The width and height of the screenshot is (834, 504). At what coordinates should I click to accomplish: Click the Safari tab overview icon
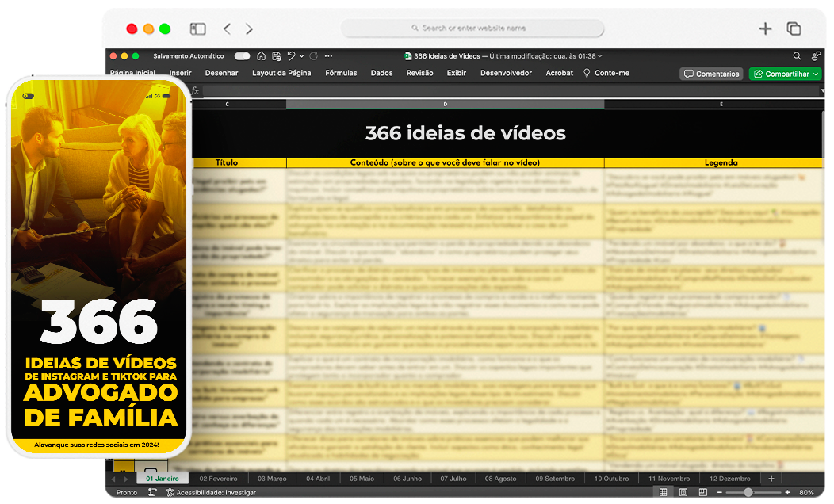coord(794,29)
